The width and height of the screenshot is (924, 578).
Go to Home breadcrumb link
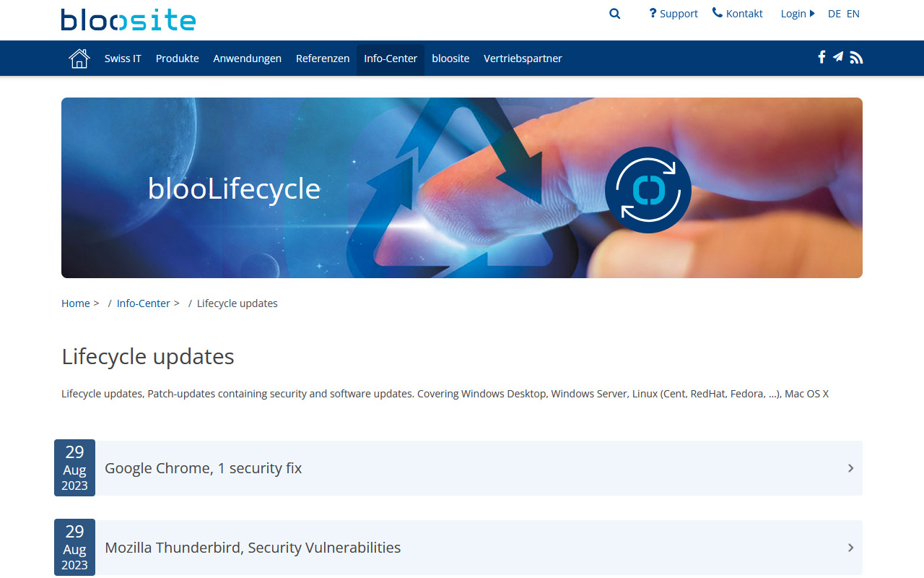tap(76, 303)
